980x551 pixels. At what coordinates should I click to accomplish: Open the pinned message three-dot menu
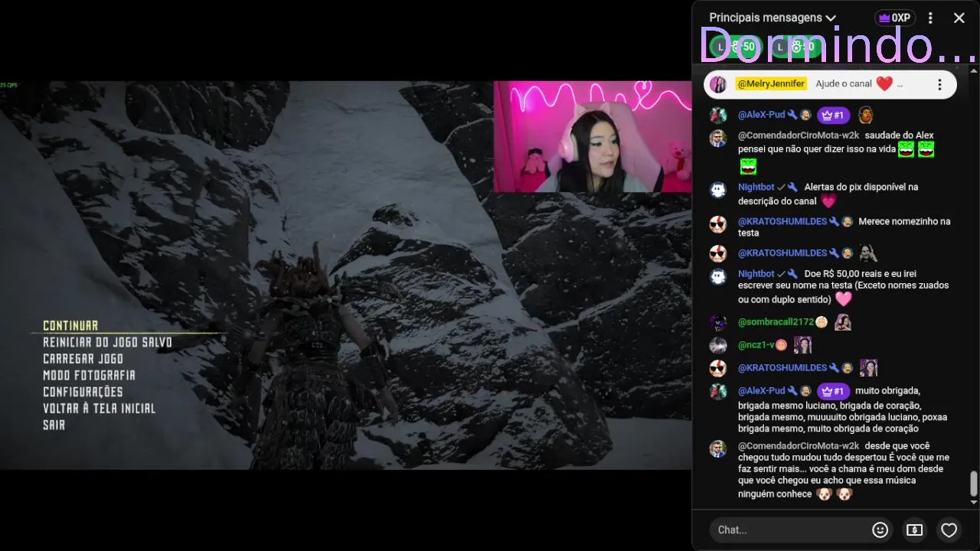click(x=939, y=84)
